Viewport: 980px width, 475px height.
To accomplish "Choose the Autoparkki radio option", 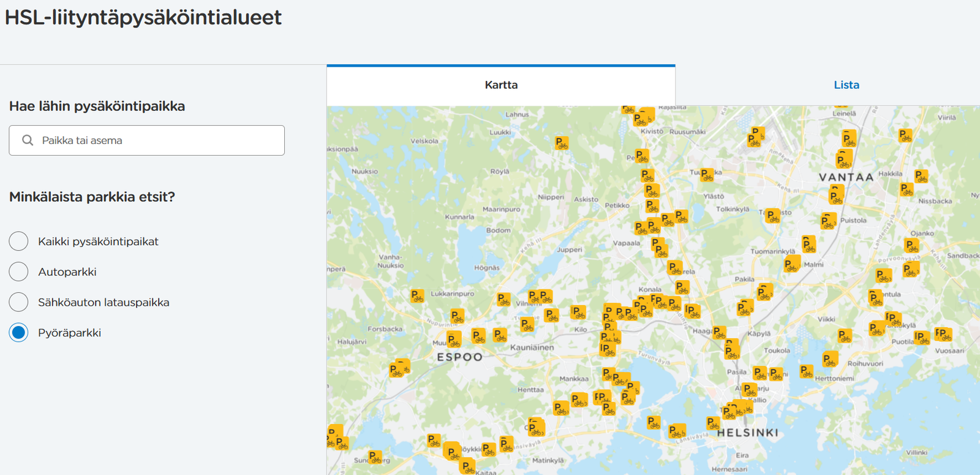I will coord(18,272).
